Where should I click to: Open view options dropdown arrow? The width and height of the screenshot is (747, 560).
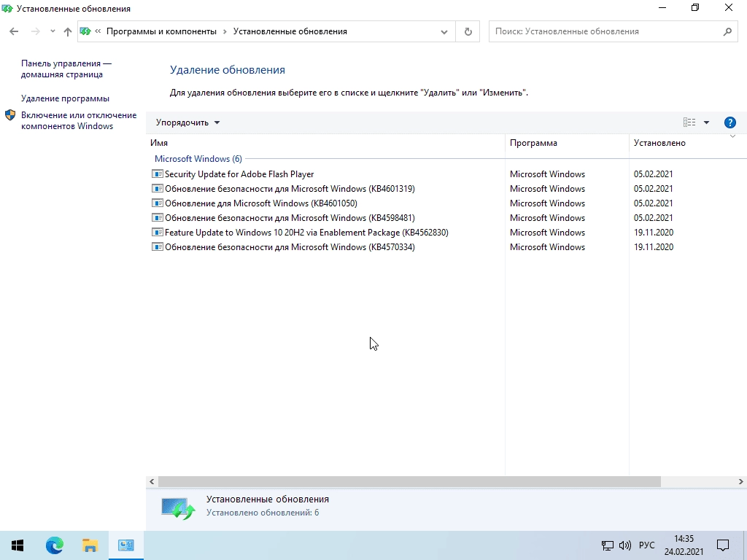coord(706,122)
